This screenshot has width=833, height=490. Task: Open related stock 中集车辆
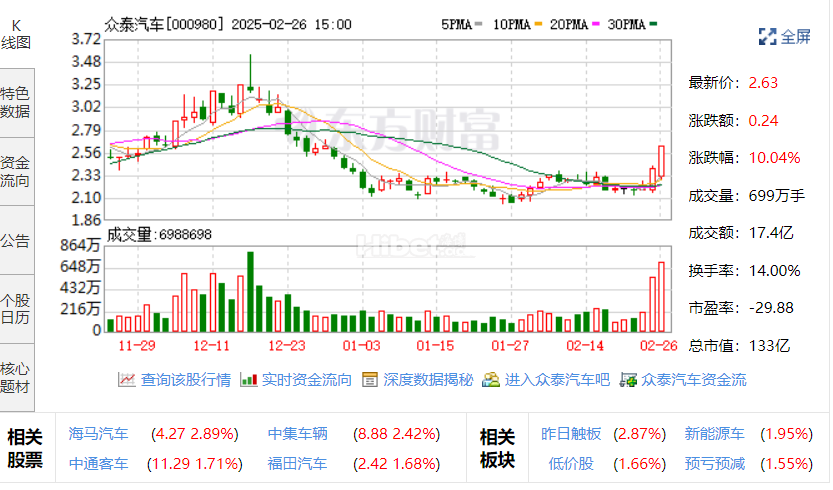pyautogui.click(x=298, y=434)
